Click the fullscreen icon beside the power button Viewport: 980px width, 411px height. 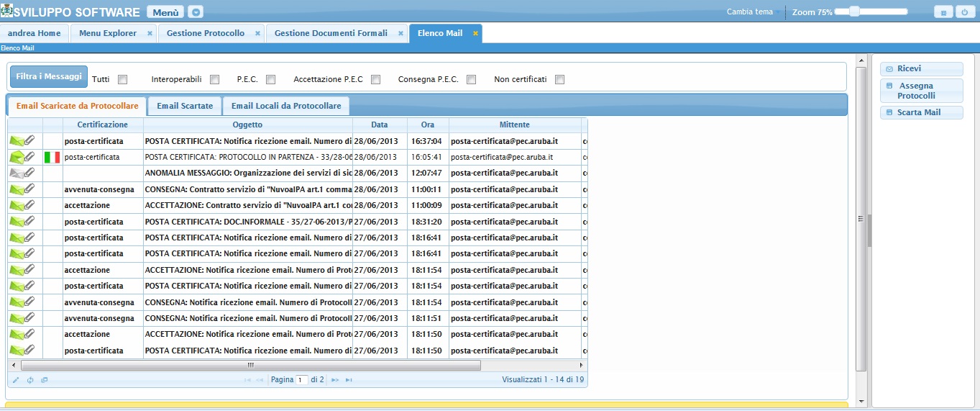tap(943, 12)
